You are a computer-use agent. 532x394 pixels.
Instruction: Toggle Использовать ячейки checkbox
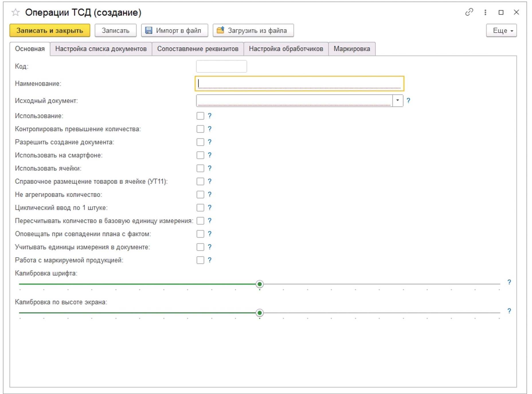(200, 168)
